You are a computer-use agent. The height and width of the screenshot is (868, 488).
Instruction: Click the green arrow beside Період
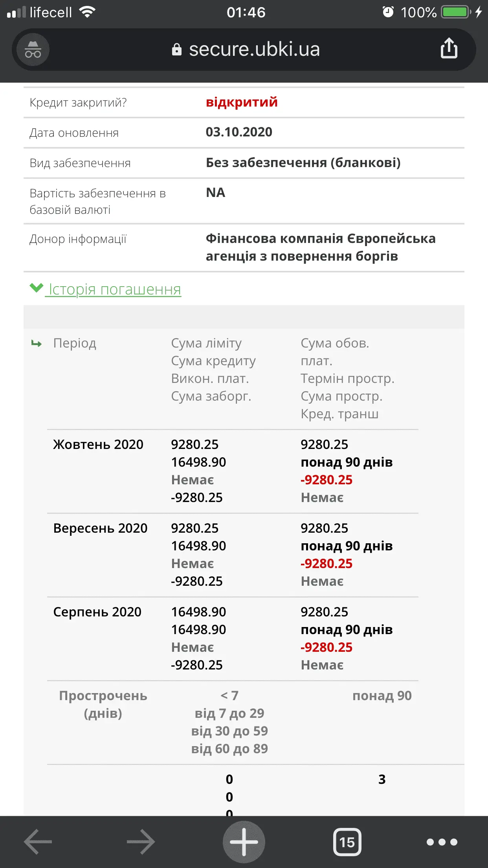(37, 344)
